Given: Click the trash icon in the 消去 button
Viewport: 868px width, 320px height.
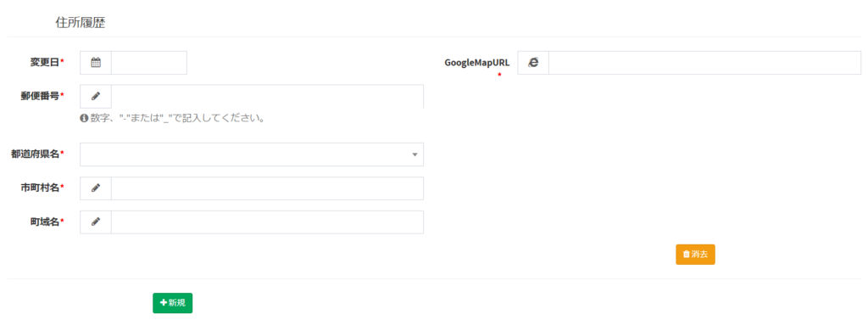Looking at the screenshot, I should click(x=687, y=254).
